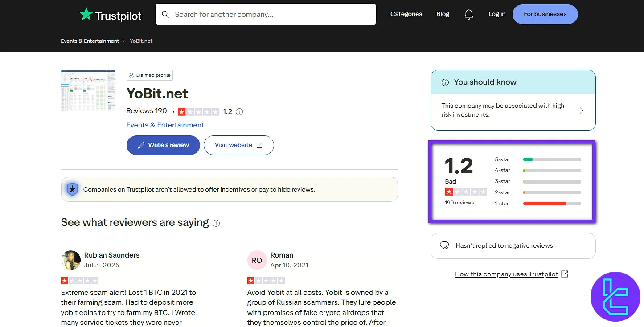Click 'Hasn't replied to negative reviews' box
The height and width of the screenshot is (327, 644).
pyautogui.click(x=513, y=246)
